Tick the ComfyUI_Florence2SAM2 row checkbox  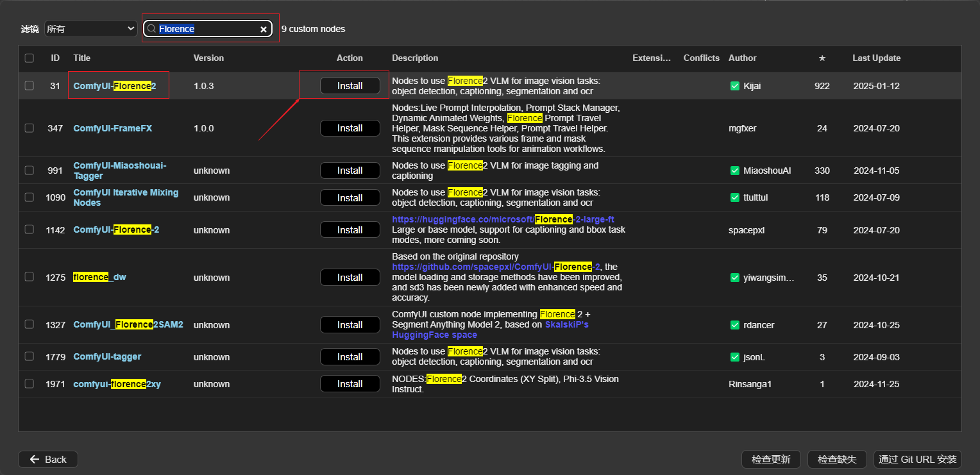(x=29, y=324)
